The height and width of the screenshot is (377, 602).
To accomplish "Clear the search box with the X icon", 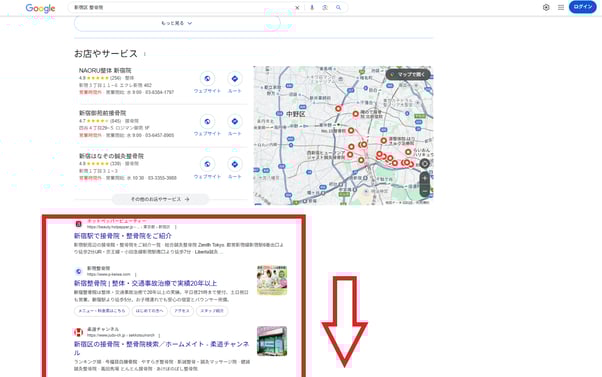I will 297,7.
